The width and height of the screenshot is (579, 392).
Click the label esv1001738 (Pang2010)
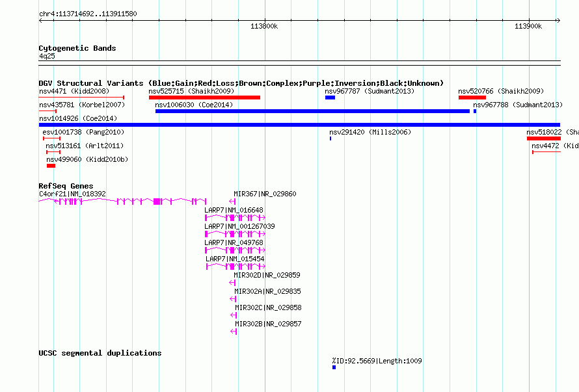click(83, 132)
